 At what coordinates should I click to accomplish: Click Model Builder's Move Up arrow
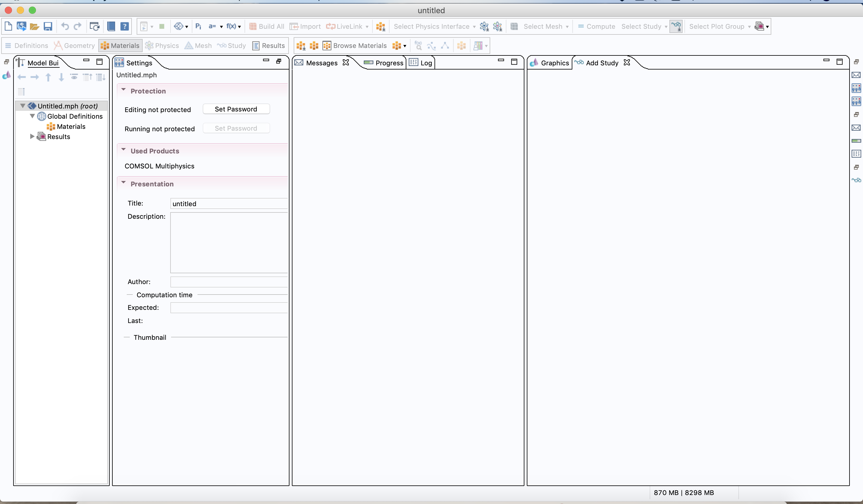[x=48, y=77]
